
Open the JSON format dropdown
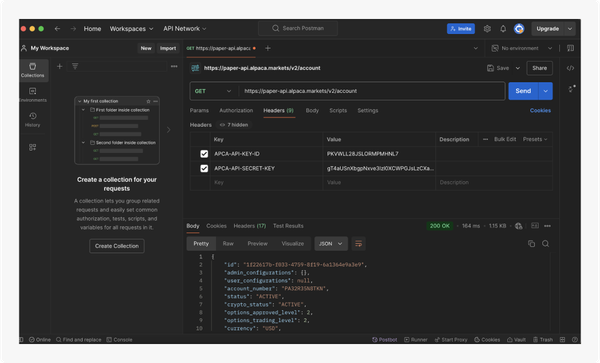331,244
